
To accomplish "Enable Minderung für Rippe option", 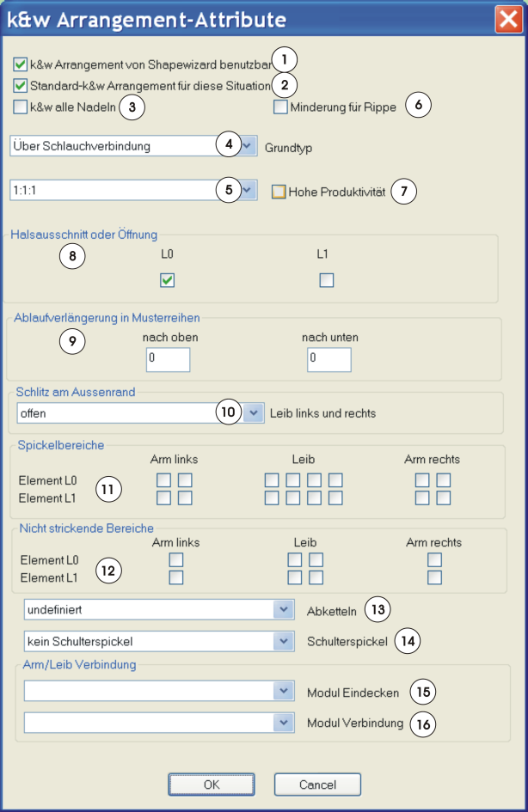I will pyautogui.click(x=280, y=107).
